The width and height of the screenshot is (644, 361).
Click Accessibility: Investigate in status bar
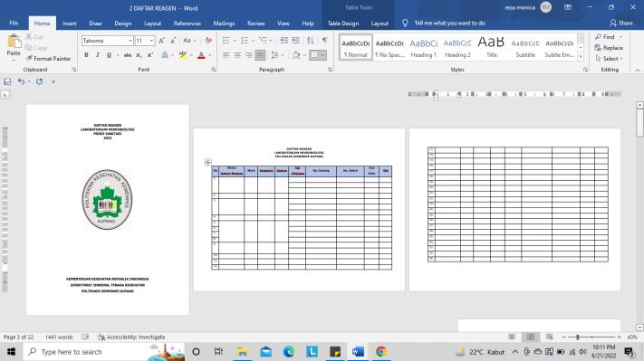tap(131, 337)
